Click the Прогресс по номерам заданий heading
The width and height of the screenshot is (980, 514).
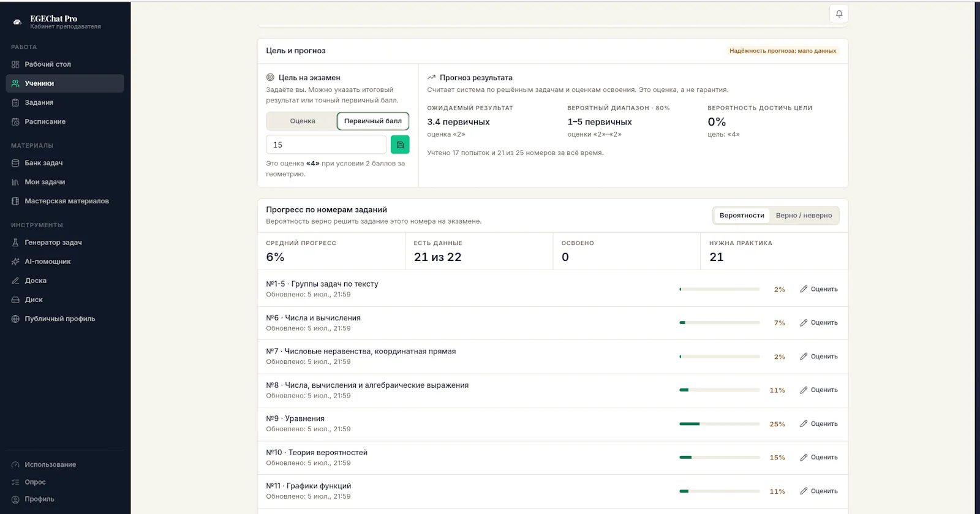326,210
